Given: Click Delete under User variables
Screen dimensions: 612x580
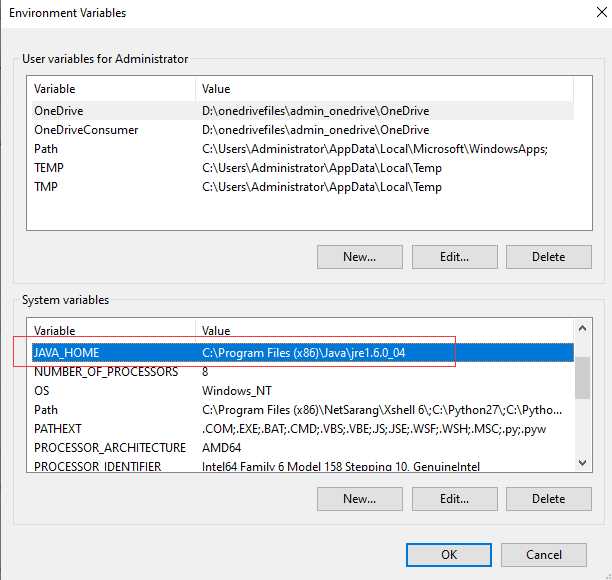Looking at the screenshot, I should coord(548,257).
